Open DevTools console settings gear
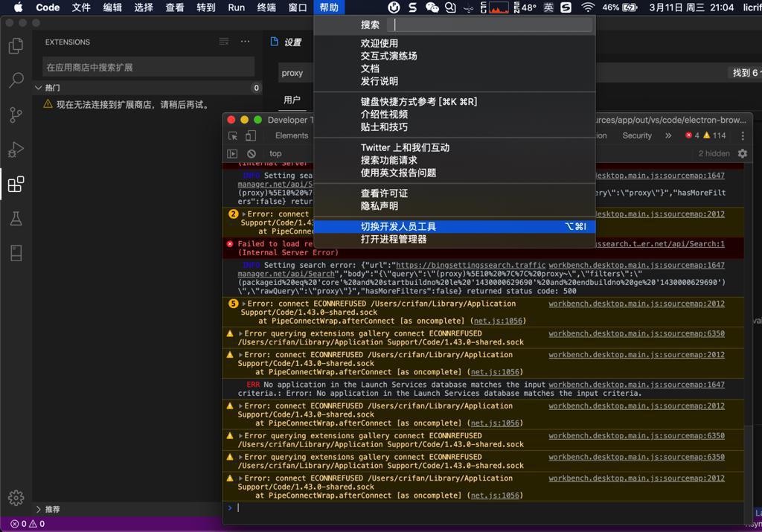This screenshot has width=762, height=532. tap(743, 153)
